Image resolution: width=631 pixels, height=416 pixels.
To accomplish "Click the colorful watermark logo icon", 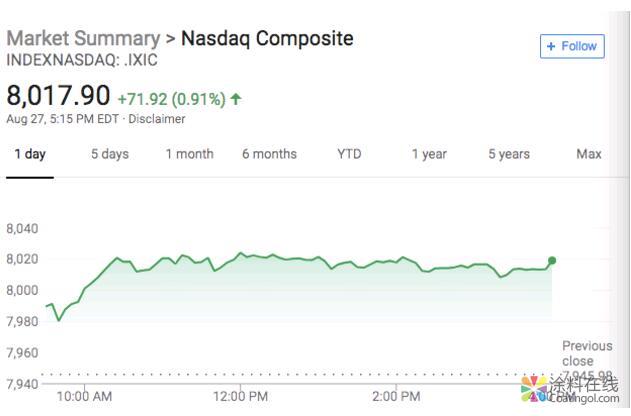I will (x=535, y=389).
